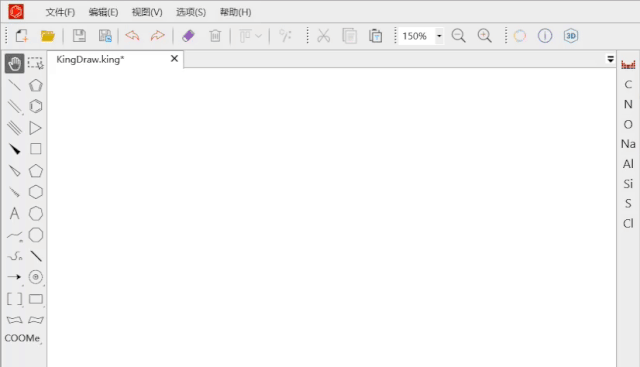This screenshot has height=367, width=640.
Task: Redo the last action
Action: pyautogui.click(x=158, y=36)
